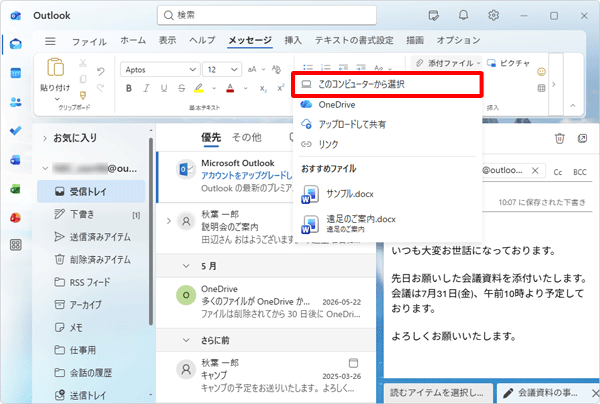Viewport: 600px width, 404px height.
Task: Open the OneDrive email message
Action: point(267,301)
